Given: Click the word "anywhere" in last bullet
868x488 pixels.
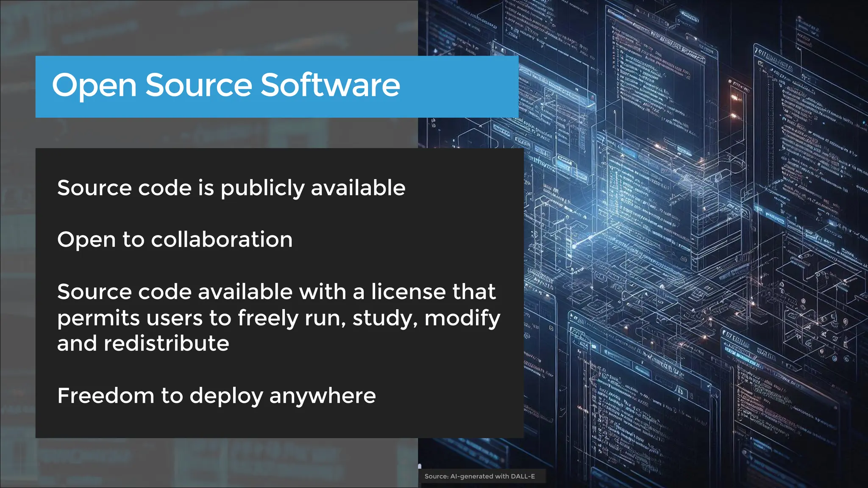Looking at the screenshot, I should tap(322, 396).
